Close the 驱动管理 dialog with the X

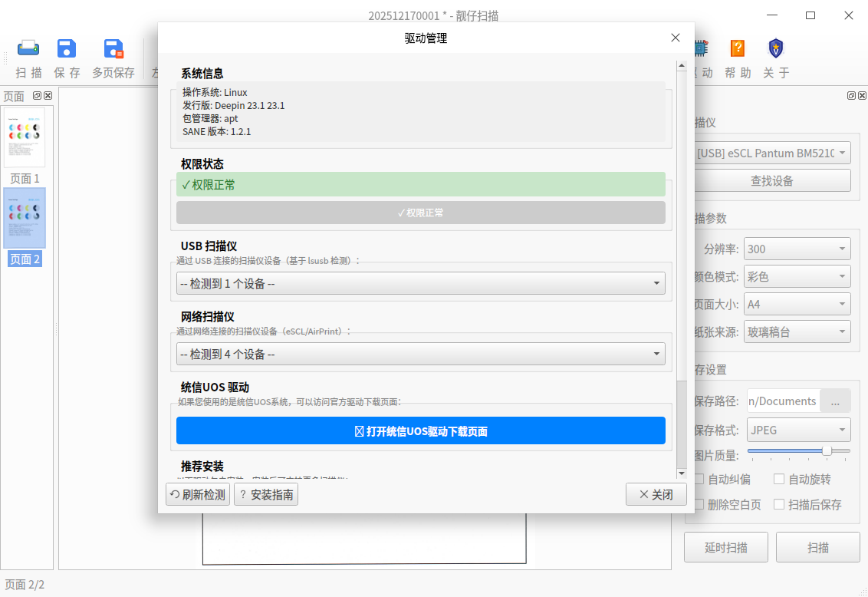(676, 38)
